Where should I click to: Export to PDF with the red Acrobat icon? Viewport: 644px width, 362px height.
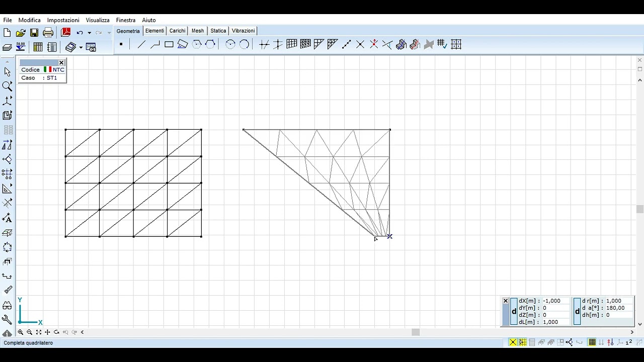click(x=66, y=33)
